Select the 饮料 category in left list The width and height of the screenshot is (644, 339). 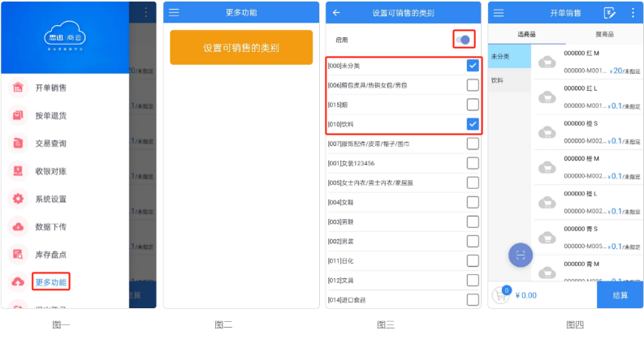509,80
